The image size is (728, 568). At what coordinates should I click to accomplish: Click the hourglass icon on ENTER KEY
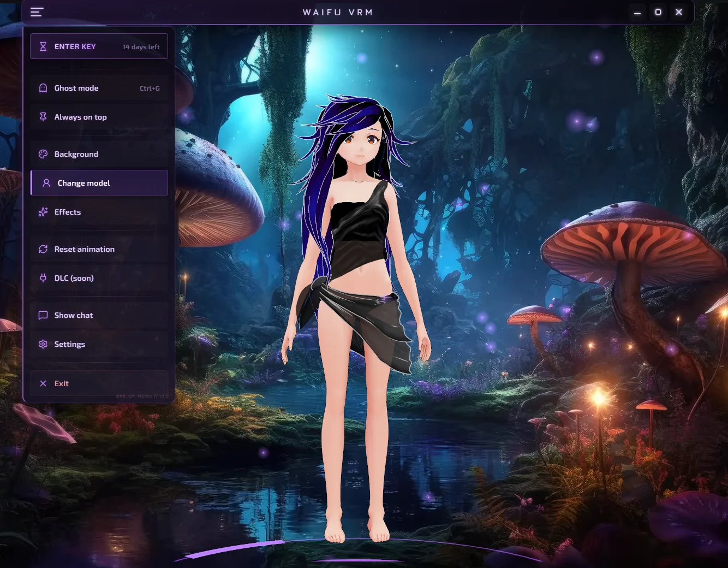43,46
